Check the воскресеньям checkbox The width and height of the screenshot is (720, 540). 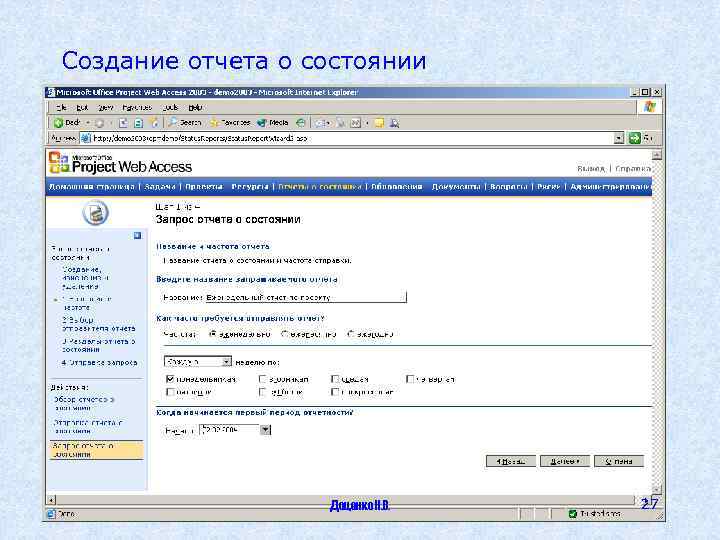point(335,392)
